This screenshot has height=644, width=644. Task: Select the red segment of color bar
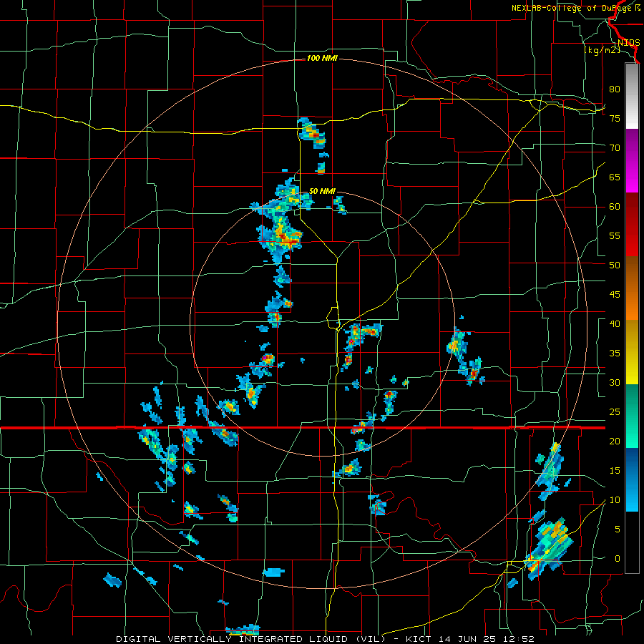(x=632, y=225)
